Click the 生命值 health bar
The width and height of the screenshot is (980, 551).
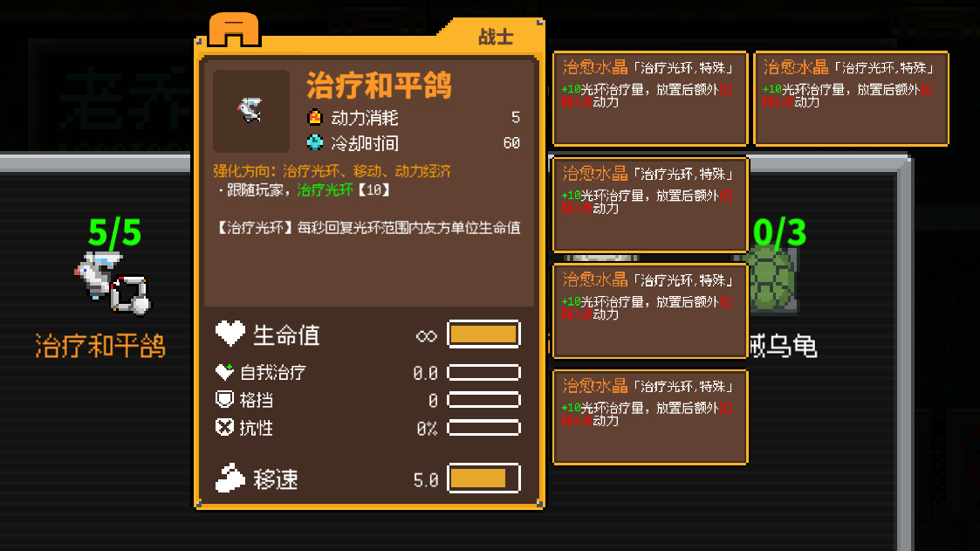click(483, 334)
